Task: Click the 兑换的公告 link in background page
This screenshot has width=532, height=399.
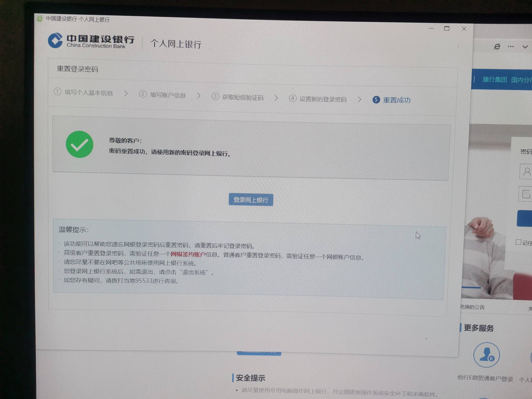Action: coord(473,307)
